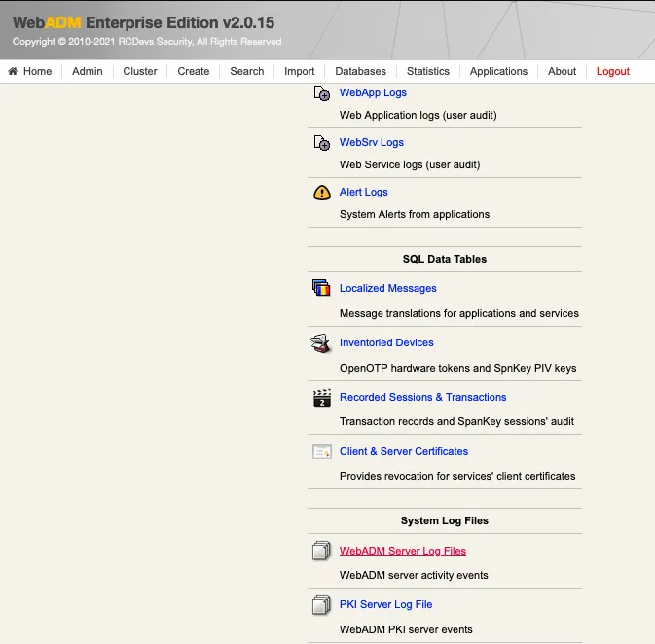The height and width of the screenshot is (644, 655).
Task: Click 'WebADM PKI server events' text
Action: (x=406, y=629)
